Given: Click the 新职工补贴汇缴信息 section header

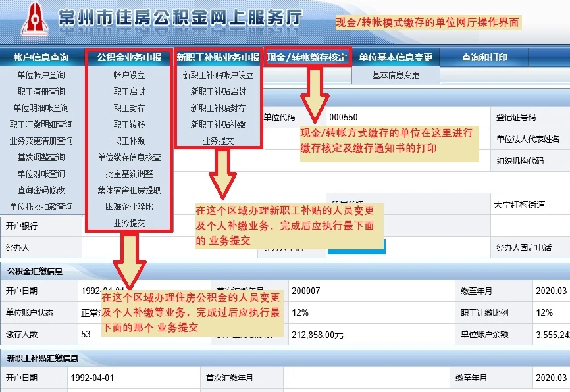Looking at the screenshot, I should (x=43, y=358).
